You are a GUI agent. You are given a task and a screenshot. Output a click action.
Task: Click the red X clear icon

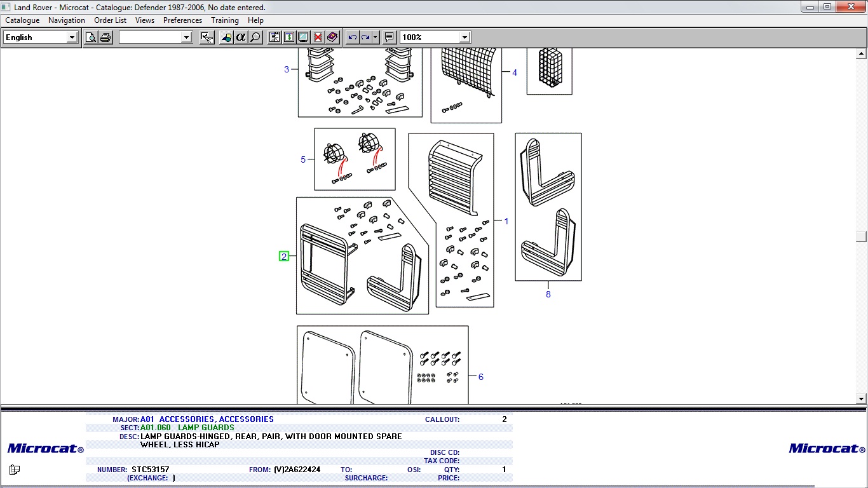(x=318, y=37)
